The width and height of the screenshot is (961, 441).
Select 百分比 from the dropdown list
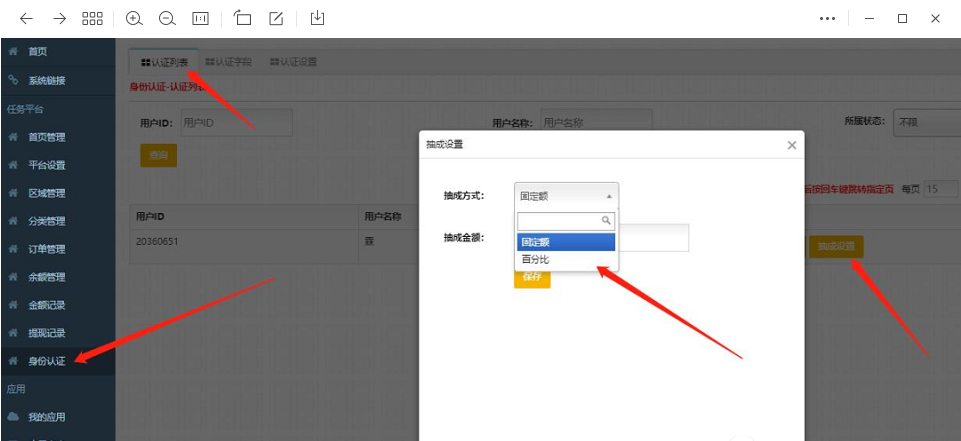pyautogui.click(x=536, y=260)
